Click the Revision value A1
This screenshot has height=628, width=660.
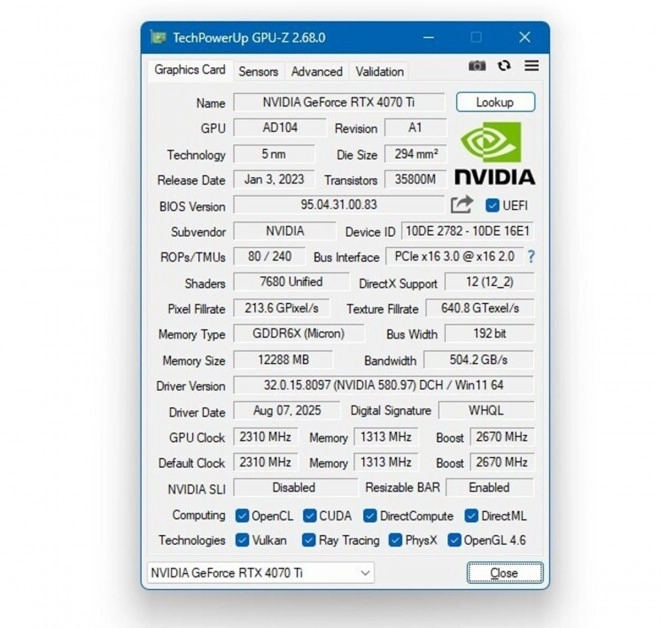[415, 128]
